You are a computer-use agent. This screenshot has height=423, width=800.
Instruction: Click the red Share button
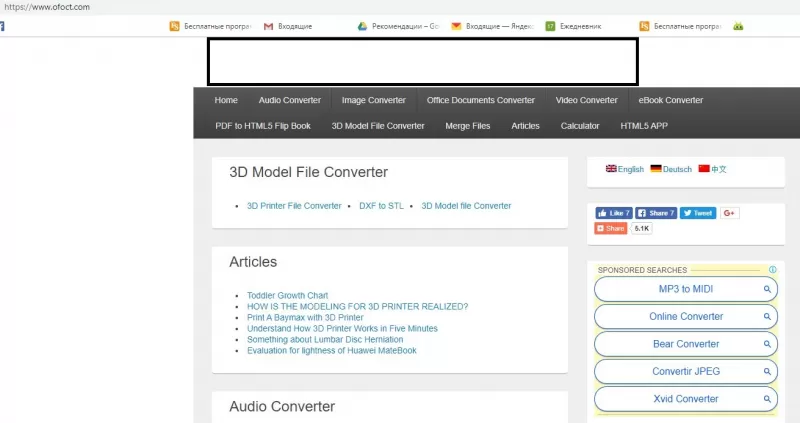611,228
